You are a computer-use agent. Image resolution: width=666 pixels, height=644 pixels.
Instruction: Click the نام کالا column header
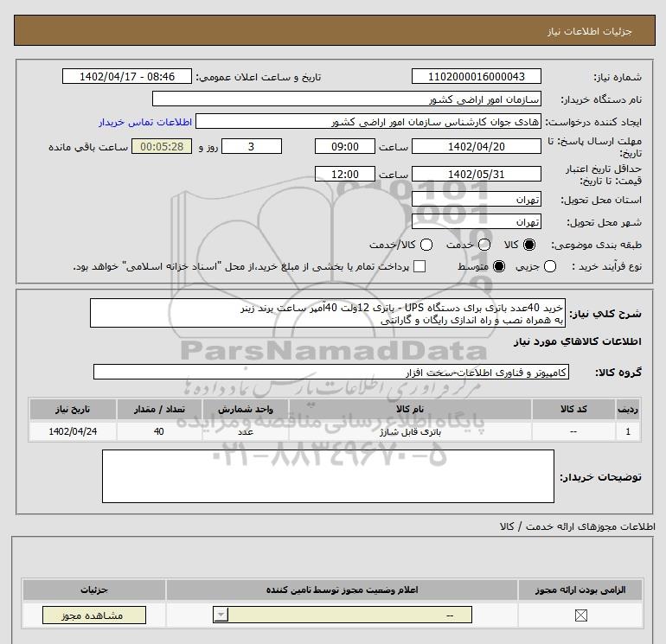pyautogui.click(x=410, y=409)
